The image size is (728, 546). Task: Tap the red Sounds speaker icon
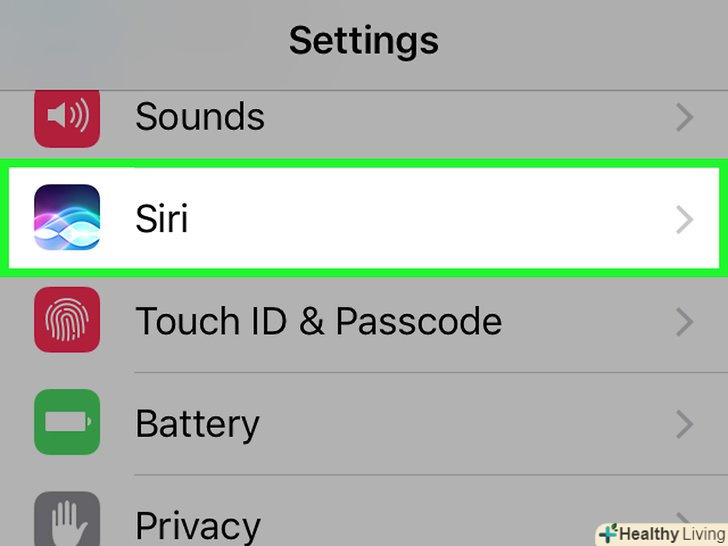[x=67, y=118]
